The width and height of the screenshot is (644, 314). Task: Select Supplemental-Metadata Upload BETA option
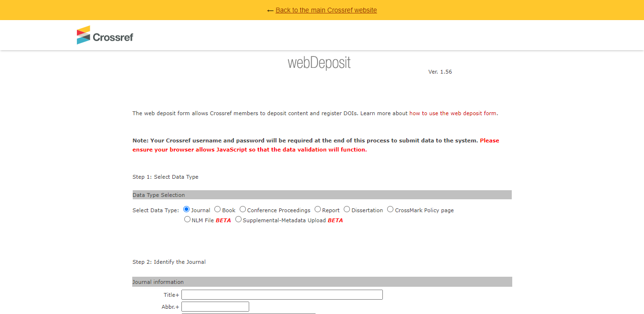pos(238,219)
